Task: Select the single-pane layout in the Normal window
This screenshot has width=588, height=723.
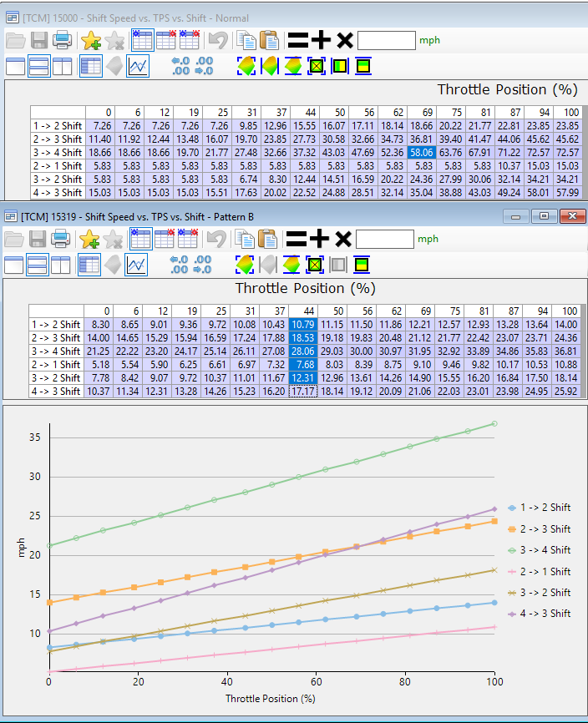Action: pos(15,67)
